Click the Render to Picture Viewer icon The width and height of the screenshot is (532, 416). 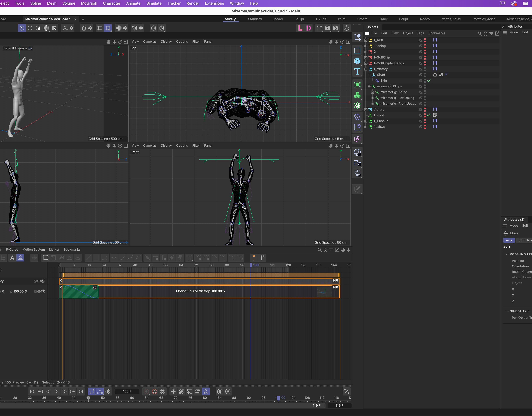tap(327, 28)
